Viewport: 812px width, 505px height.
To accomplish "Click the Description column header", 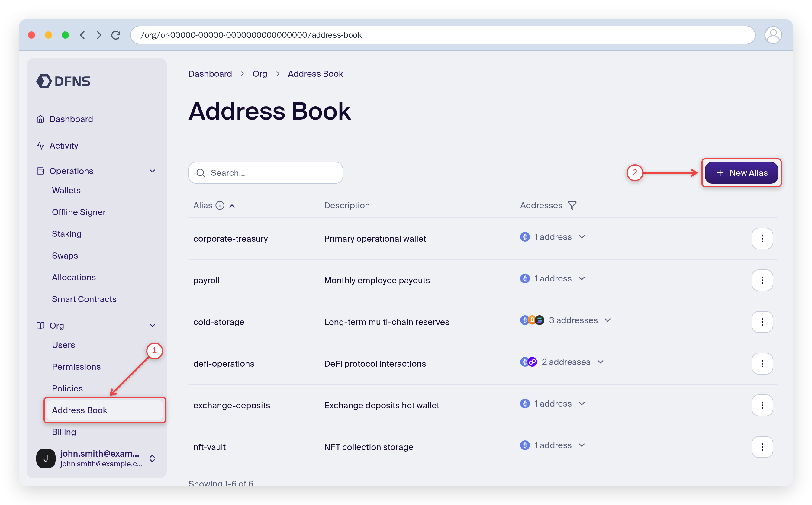I will click(x=347, y=205).
